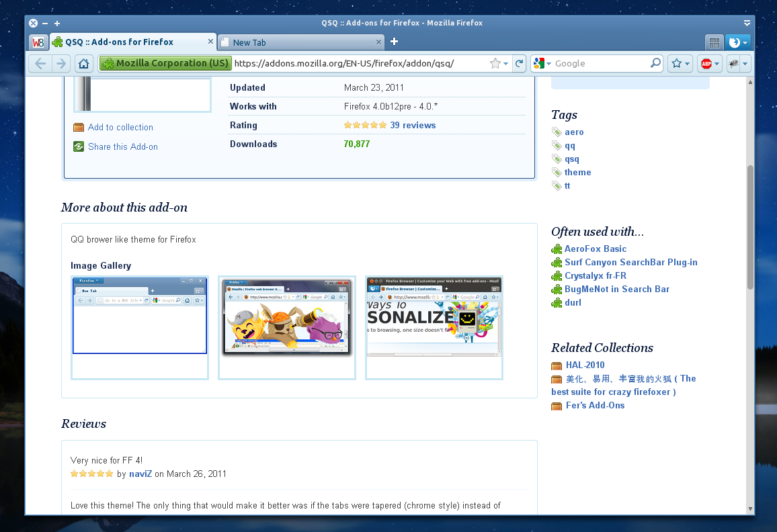Open the aero tag
The width and height of the screenshot is (777, 532).
pos(574,132)
